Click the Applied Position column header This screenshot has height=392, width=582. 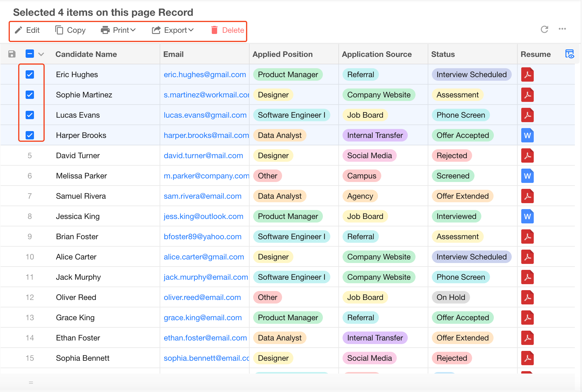coord(283,54)
